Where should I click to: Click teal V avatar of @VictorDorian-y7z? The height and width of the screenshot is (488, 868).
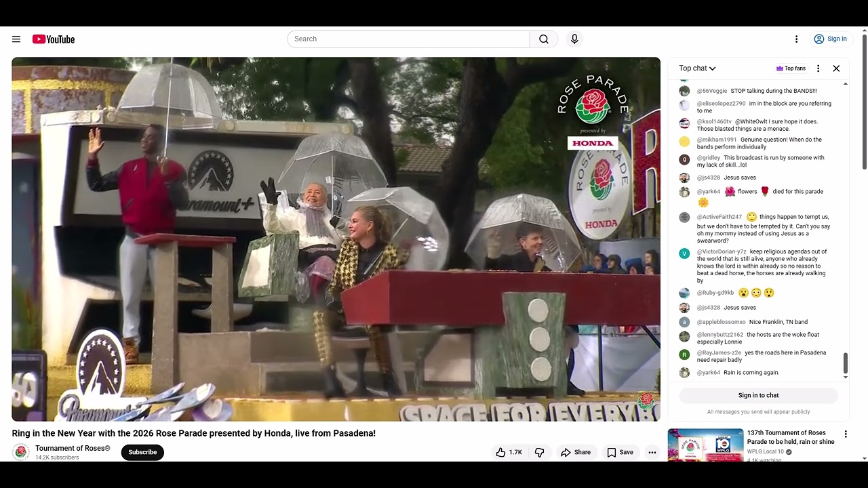point(684,253)
